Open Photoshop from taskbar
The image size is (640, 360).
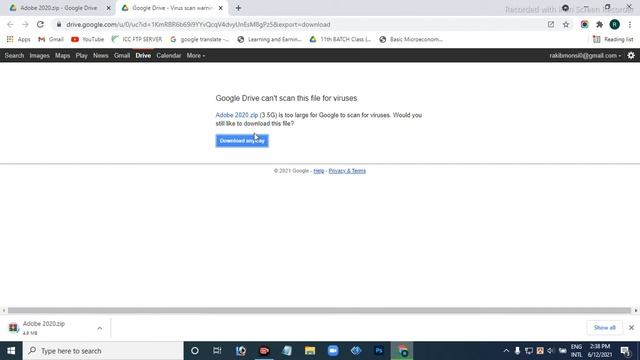point(379,351)
